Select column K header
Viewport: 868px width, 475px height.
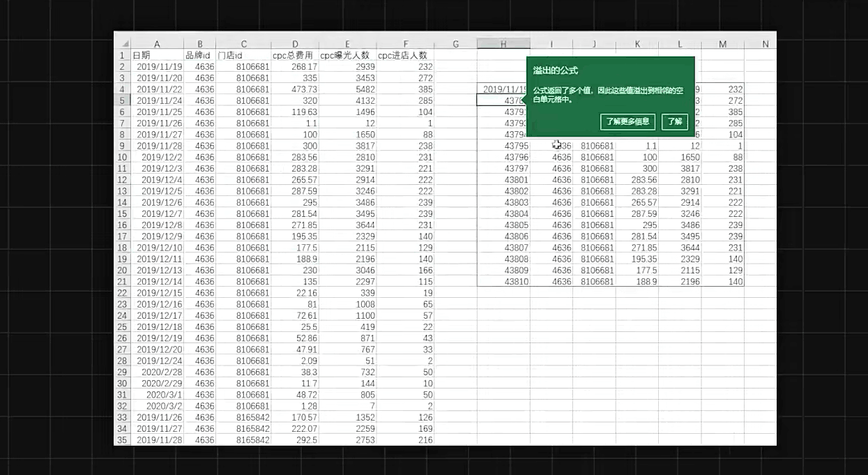coord(637,44)
